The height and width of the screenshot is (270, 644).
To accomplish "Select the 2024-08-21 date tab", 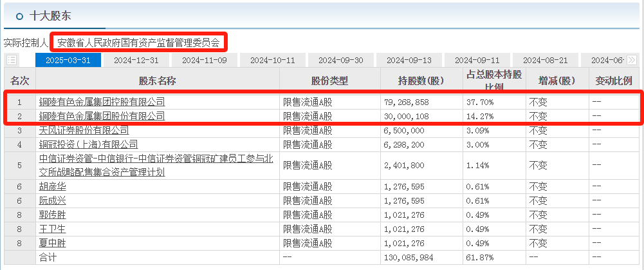I will click(546, 60).
